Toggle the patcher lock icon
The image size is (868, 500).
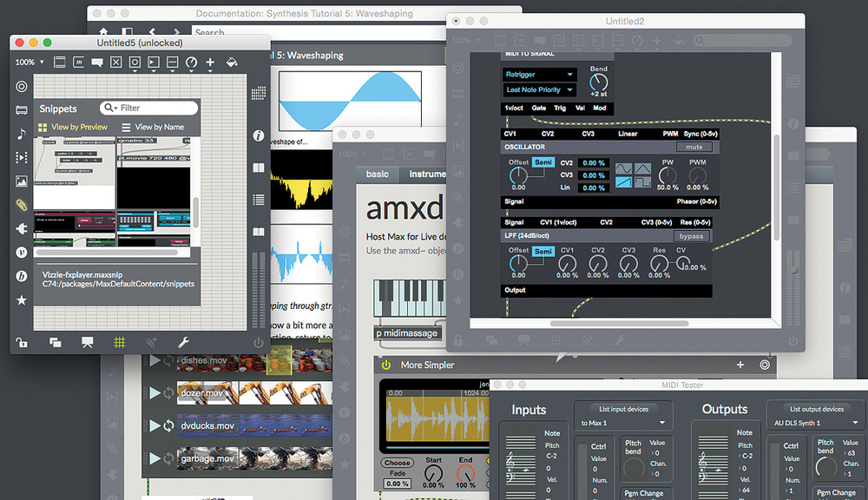pyautogui.click(x=22, y=342)
